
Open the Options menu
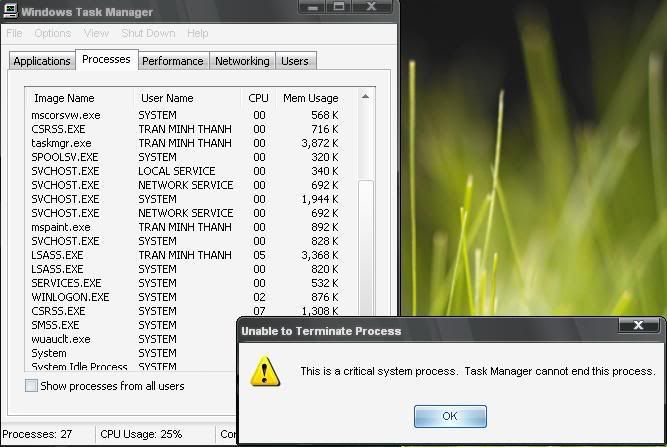[52, 33]
